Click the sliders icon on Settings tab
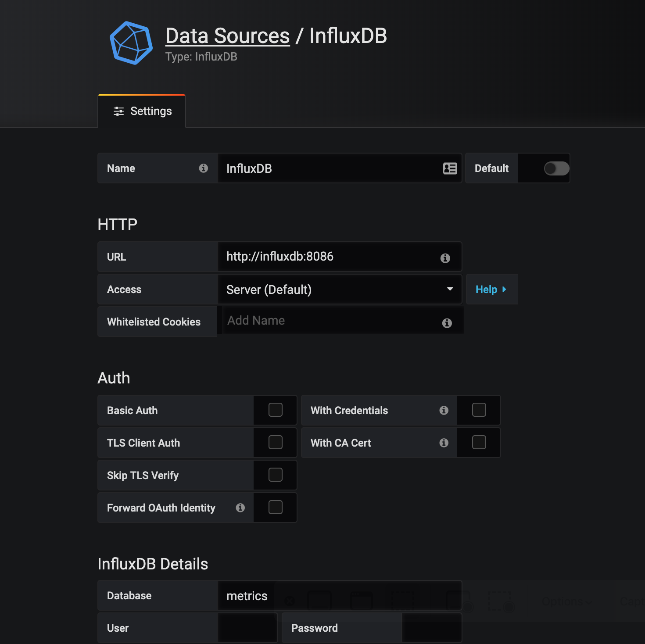 (x=118, y=111)
